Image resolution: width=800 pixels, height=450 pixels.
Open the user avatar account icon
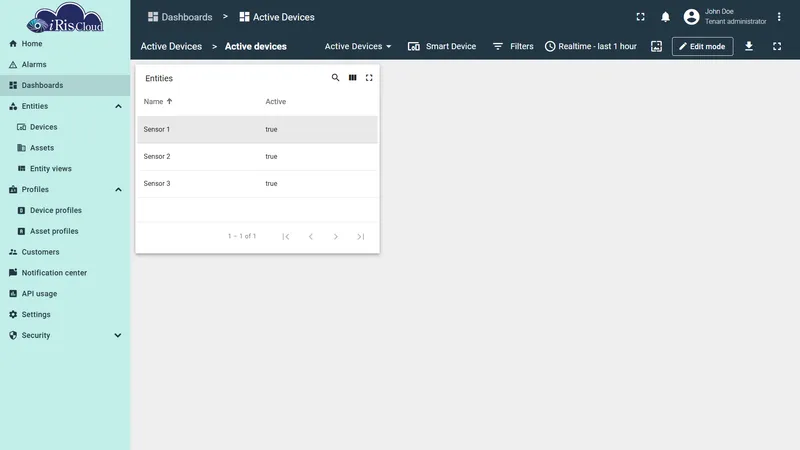point(691,17)
